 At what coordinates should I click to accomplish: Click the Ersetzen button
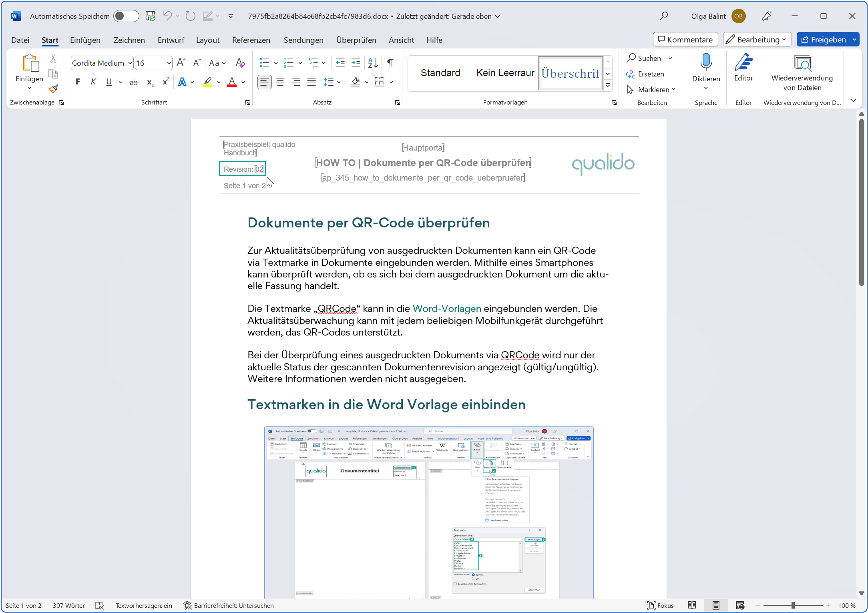coord(645,74)
